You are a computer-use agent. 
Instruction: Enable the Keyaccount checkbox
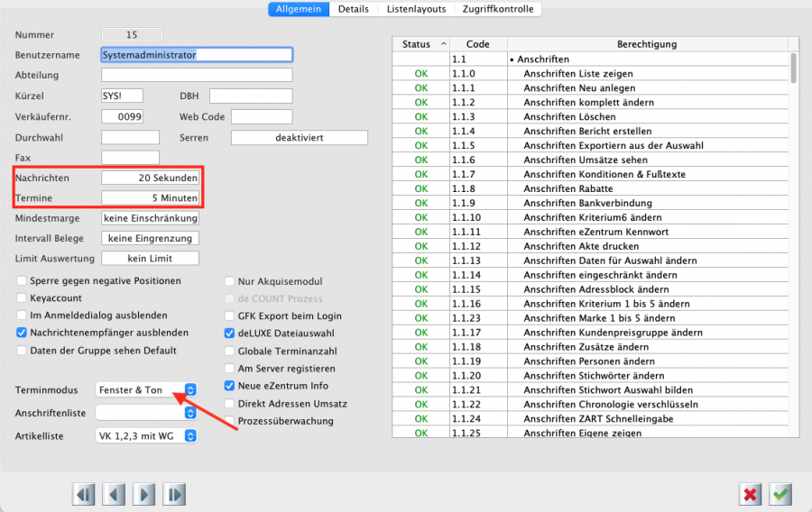[21, 297]
